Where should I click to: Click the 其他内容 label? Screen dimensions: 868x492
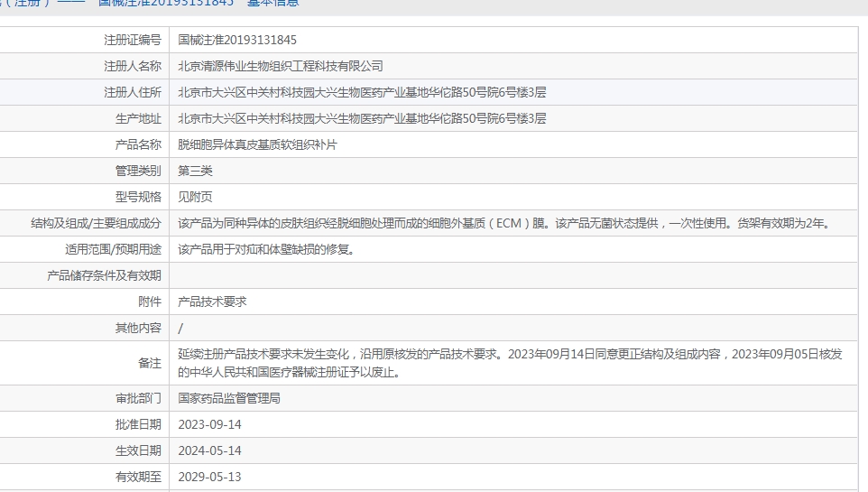point(138,328)
